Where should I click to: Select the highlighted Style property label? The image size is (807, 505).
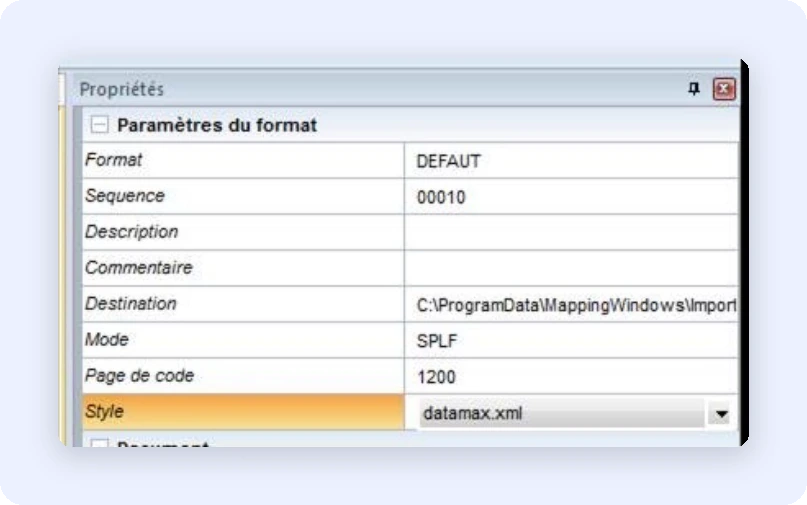click(243, 412)
